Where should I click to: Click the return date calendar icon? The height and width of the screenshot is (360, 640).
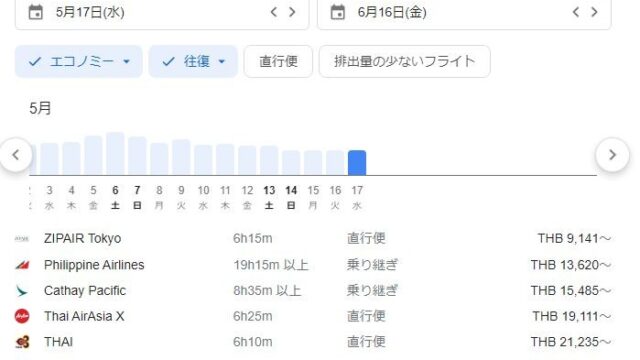[338, 12]
